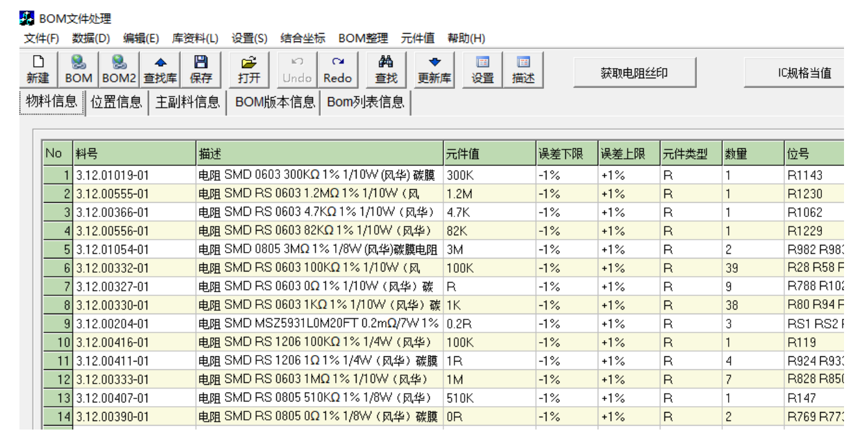Click the 获取电阻丝印 button
The height and width of the screenshot is (436, 868).
[633, 73]
